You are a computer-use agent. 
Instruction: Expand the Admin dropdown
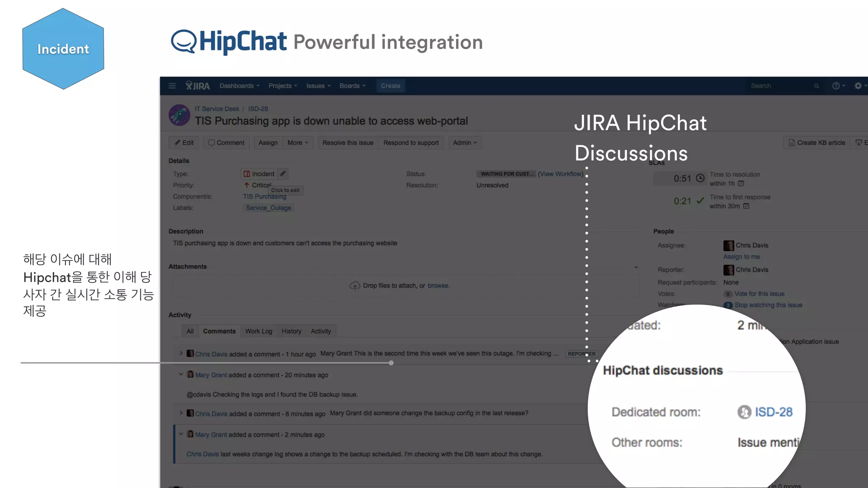[x=465, y=143]
